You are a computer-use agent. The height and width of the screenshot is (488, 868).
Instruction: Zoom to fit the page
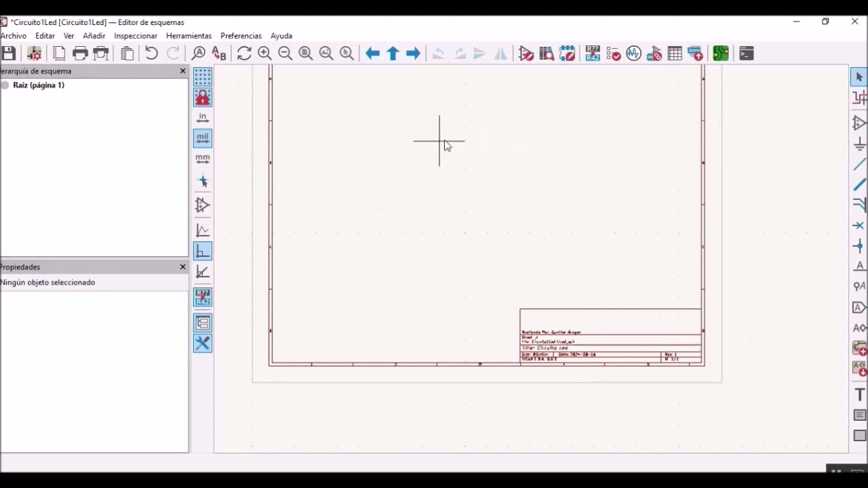click(306, 54)
